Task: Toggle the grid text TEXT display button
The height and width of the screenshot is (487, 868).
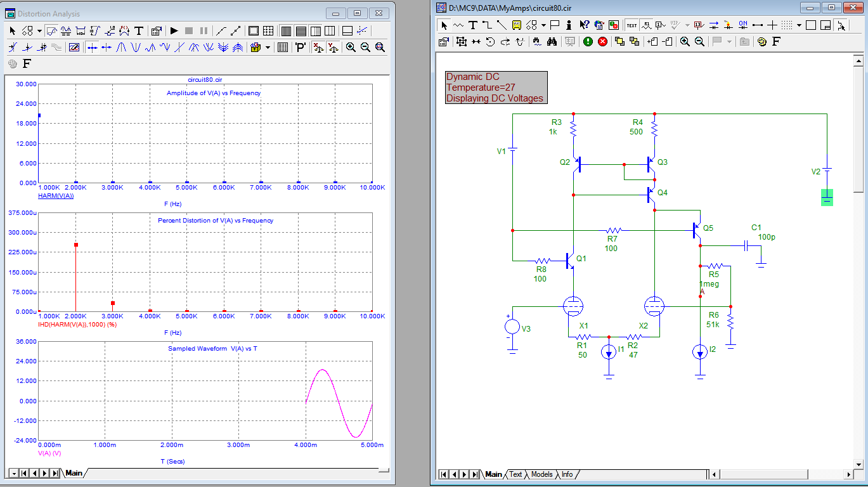Action: pyautogui.click(x=632, y=25)
